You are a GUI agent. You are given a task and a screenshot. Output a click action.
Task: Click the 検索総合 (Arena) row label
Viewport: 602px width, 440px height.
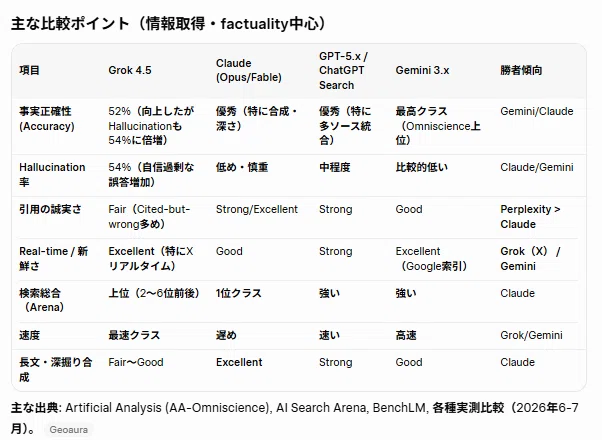41,300
